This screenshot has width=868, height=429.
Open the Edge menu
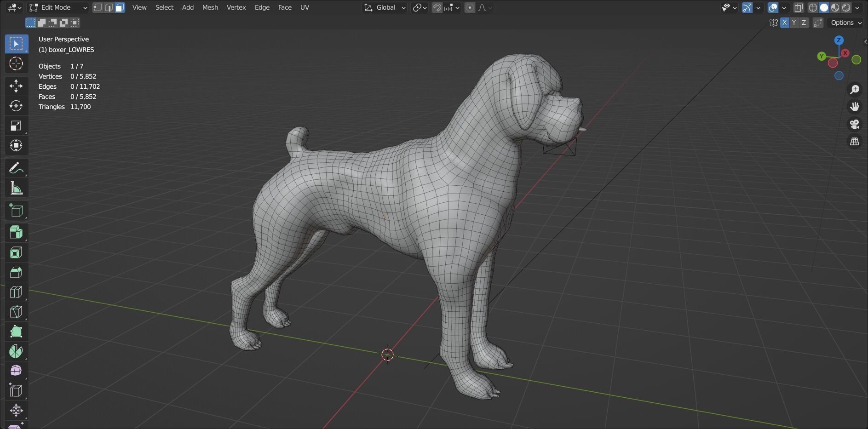pos(262,7)
